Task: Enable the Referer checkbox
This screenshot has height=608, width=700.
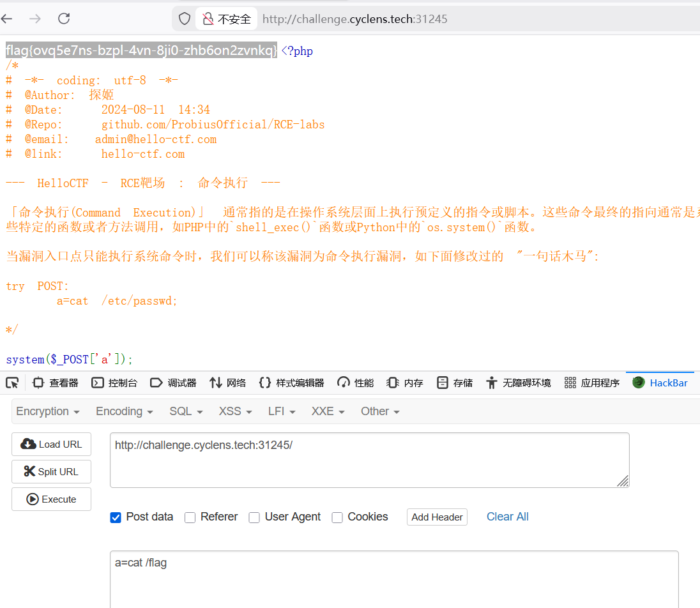Action: point(190,517)
